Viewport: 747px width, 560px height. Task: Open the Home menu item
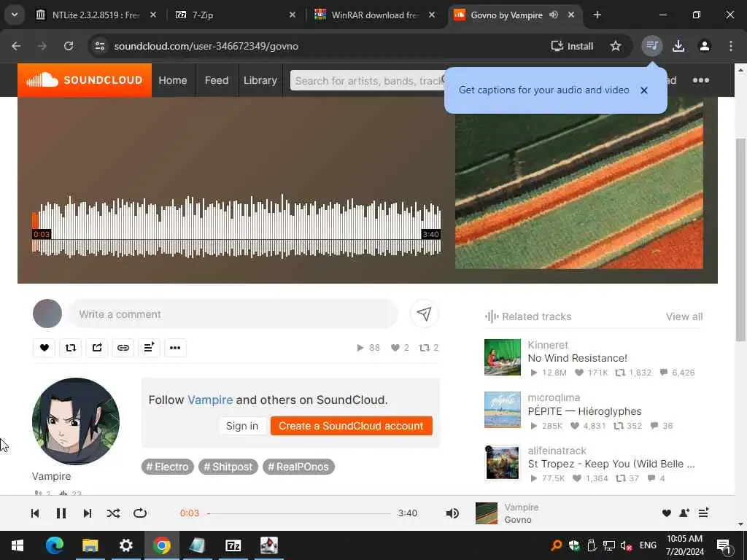[x=172, y=80]
